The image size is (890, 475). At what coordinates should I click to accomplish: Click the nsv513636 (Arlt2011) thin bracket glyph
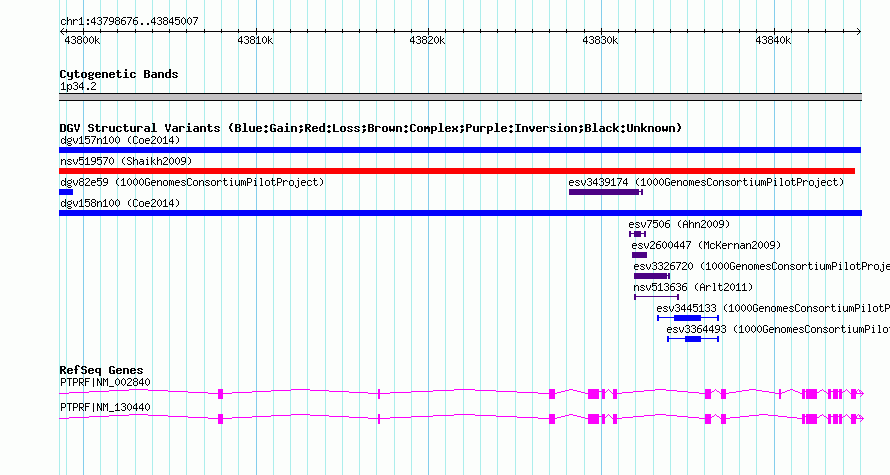tap(656, 297)
